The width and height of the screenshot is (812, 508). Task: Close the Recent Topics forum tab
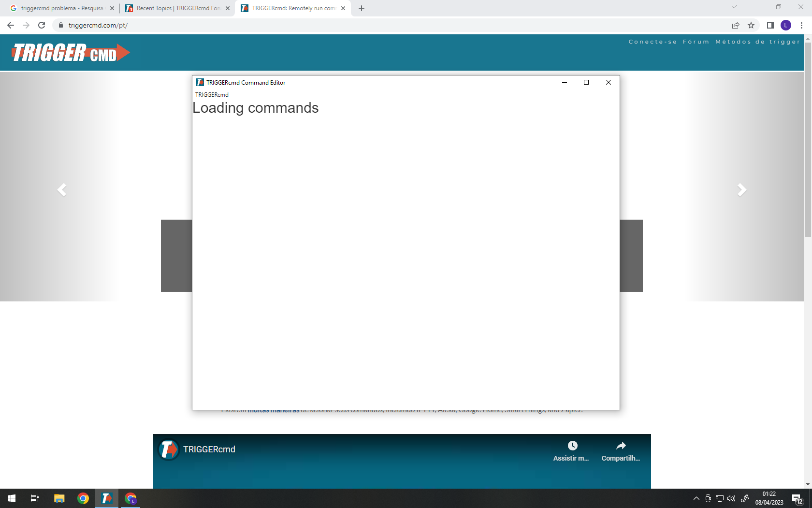228,8
